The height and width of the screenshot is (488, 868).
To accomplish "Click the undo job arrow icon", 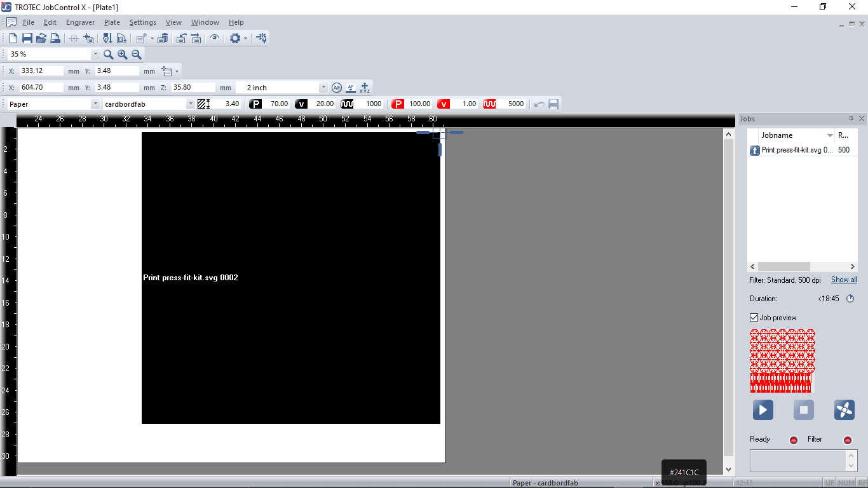I will pos(181,38).
